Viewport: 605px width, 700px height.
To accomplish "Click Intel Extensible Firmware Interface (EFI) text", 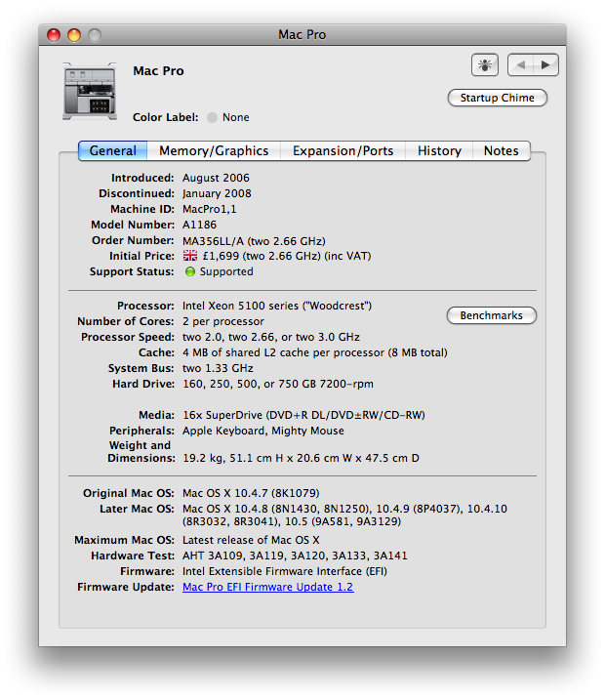I will pos(285,571).
